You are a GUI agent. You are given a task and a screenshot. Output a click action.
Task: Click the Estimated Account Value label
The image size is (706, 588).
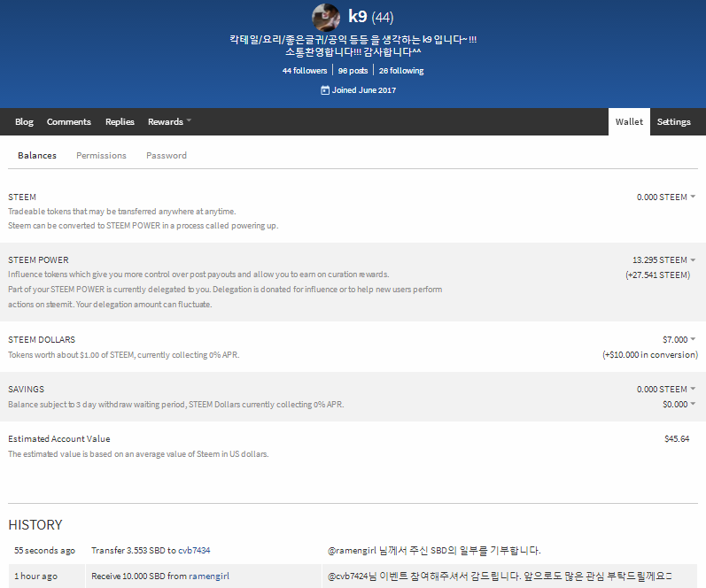59,438
